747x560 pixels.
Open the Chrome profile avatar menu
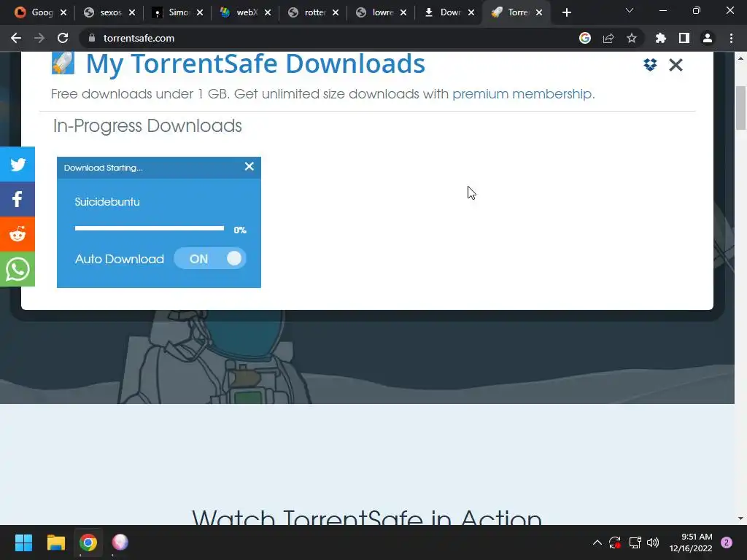pos(708,38)
